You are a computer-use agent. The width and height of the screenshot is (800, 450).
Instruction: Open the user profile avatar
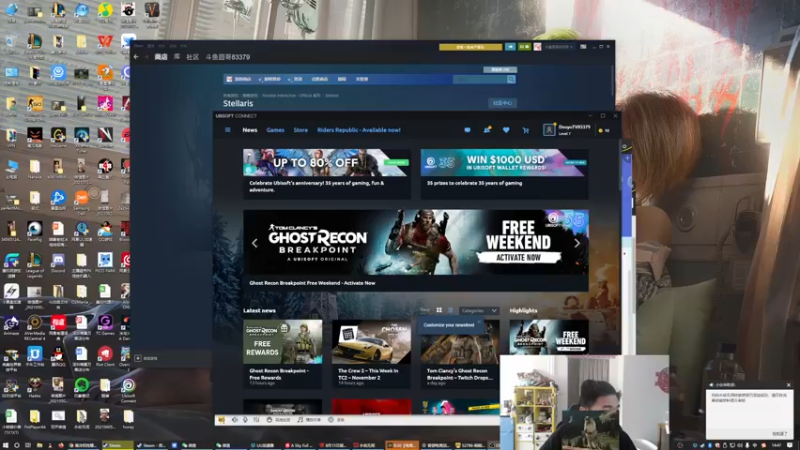(x=549, y=130)
